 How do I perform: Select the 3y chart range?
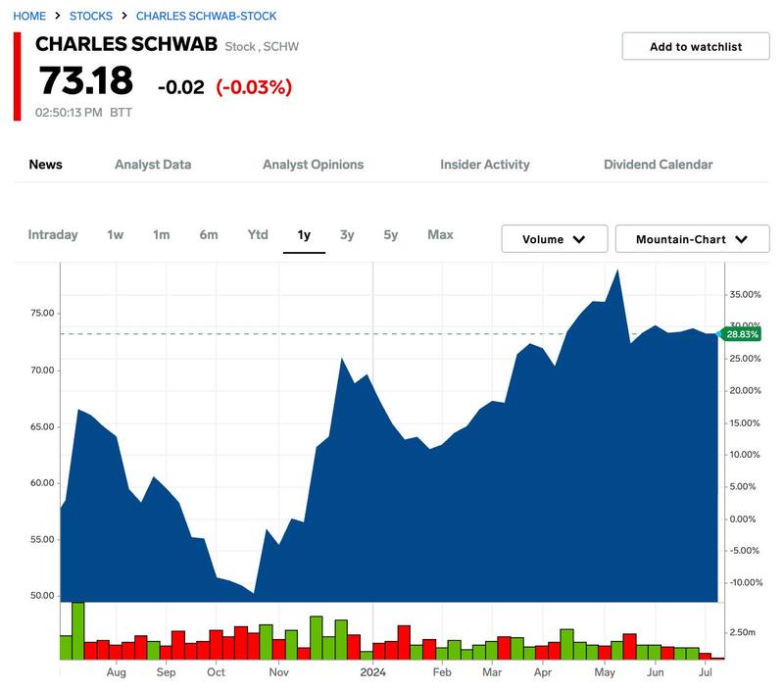[347, 235]
